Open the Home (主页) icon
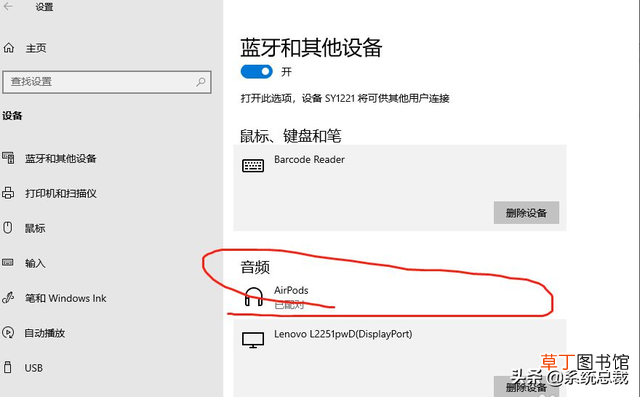640x397 pixels. click(x=9, y=48)
